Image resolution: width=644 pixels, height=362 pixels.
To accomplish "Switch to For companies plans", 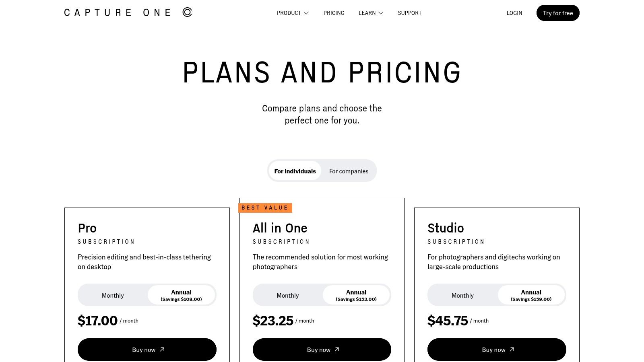I will tap(349, 171).
